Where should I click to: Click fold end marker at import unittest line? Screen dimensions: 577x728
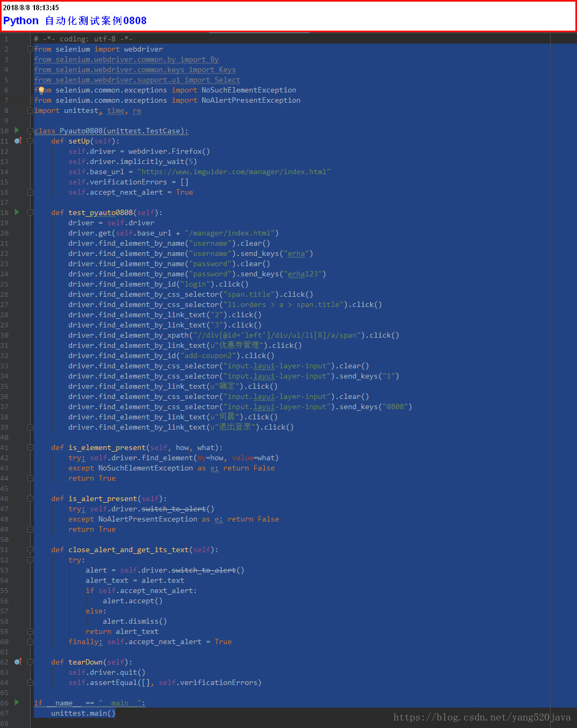tap(30, 110)
